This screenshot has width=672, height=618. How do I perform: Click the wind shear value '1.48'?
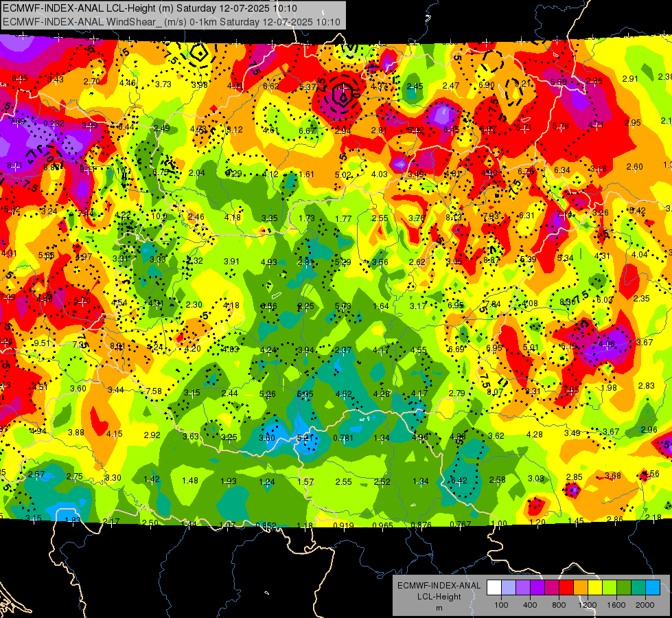click(190, 481)
